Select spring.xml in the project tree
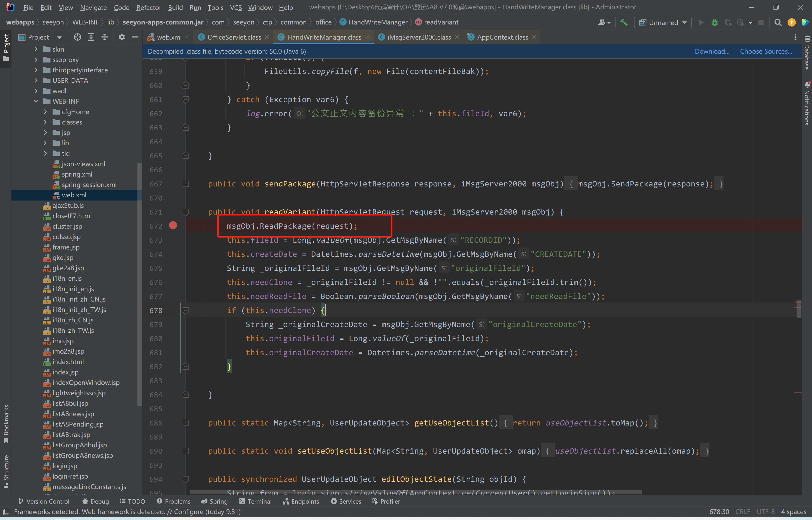812x520 pixels. pyautogui.click(x=77, y=174)
